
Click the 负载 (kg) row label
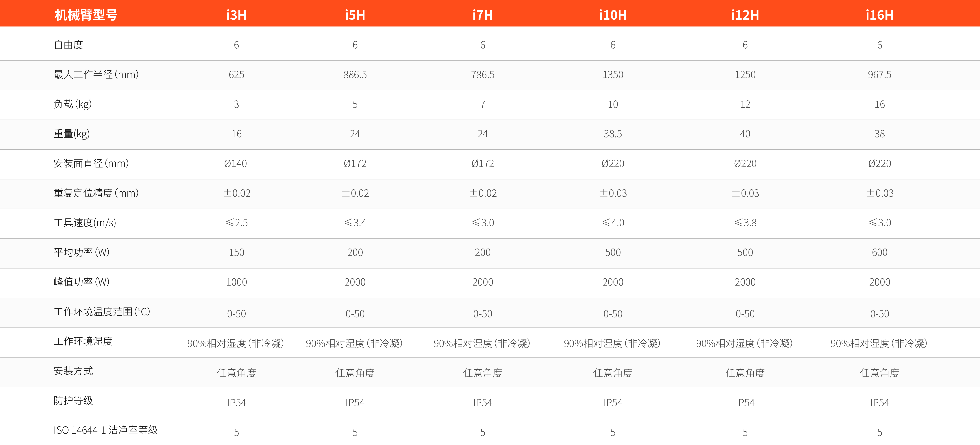coord(73,104)
